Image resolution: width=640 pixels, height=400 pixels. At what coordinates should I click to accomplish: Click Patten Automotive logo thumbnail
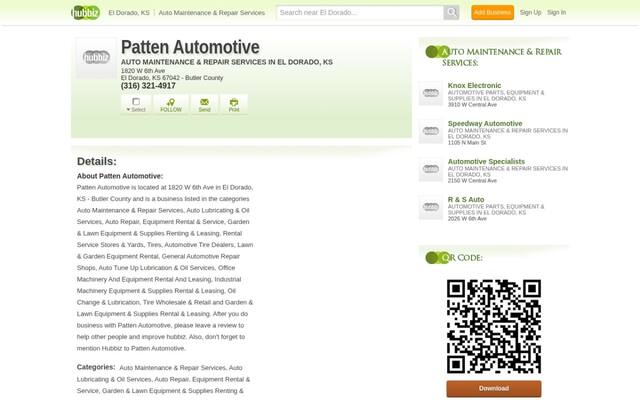click(96, 58)
